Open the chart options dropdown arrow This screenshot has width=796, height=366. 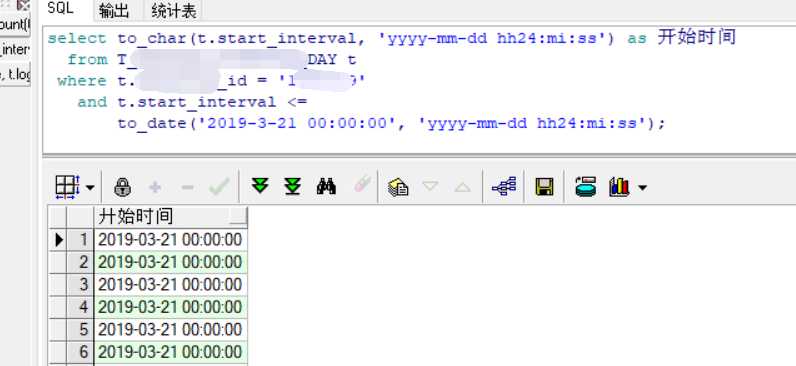pos(642,188)
